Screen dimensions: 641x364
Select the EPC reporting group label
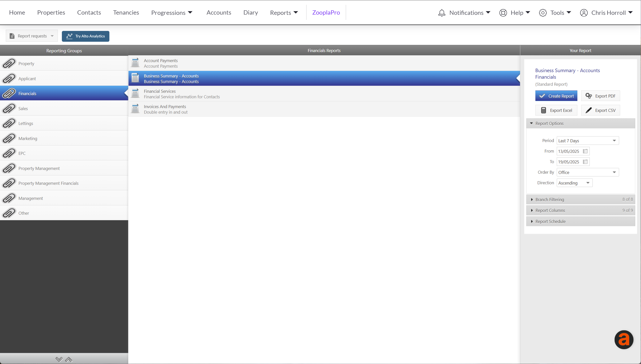(22, 153)
